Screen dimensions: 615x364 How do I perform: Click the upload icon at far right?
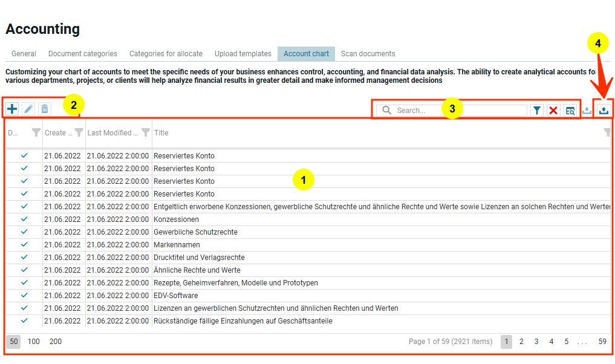tap(604, 110)
